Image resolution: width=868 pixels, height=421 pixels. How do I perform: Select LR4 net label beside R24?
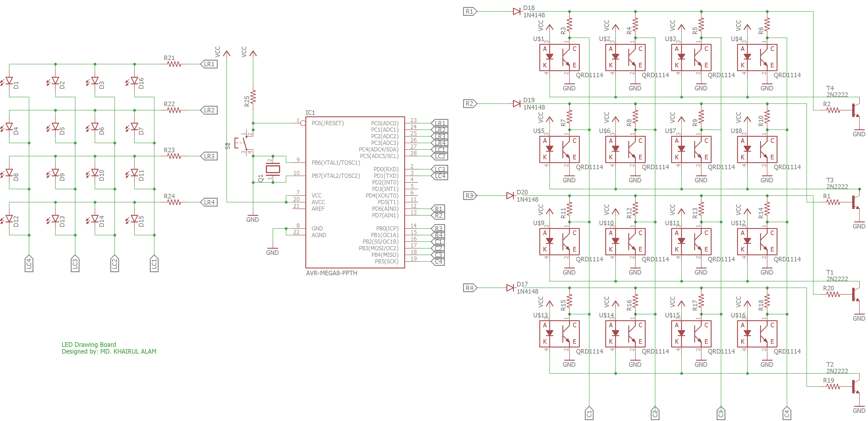coord(209,202)
